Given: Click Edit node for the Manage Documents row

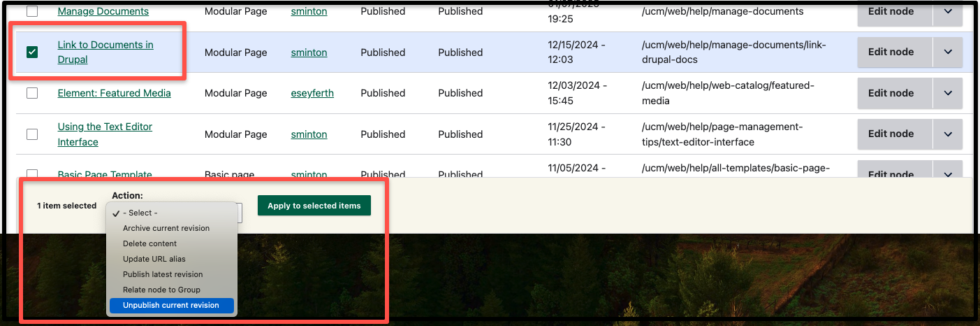Looking at the screenshot, I should (x=891, y=11).
